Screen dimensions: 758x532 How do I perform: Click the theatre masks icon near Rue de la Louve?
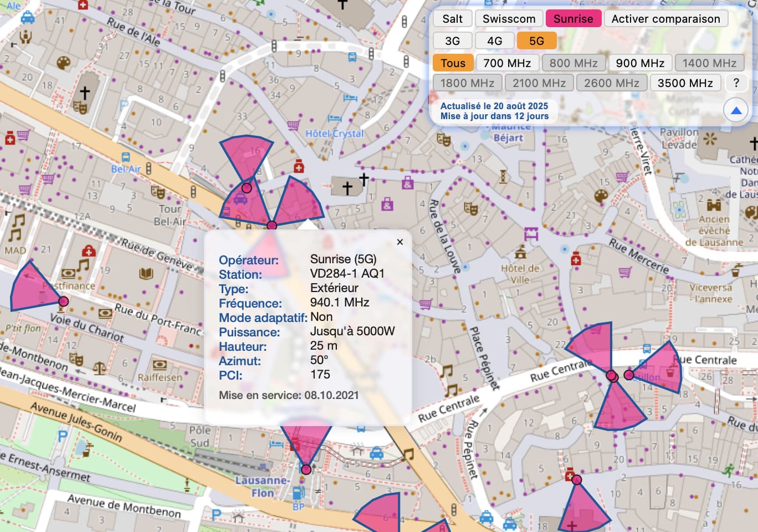point(470,208)
